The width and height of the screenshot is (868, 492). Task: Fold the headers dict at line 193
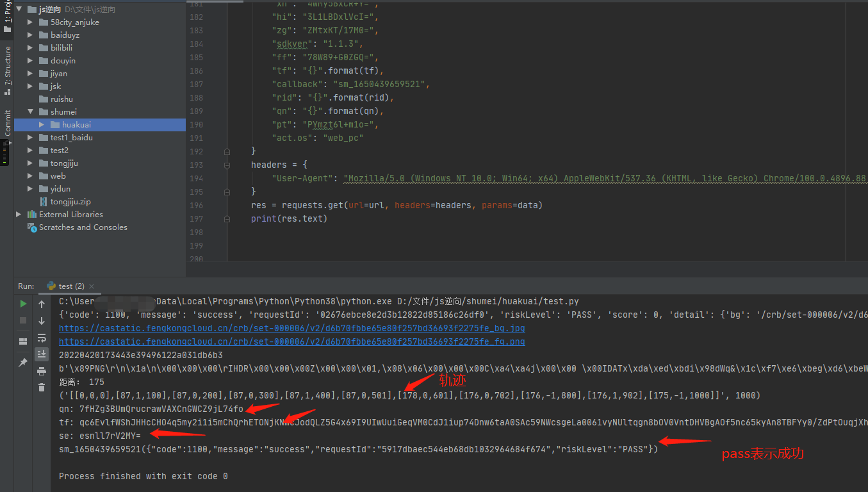pyautogui.click(x=227, y=165)
